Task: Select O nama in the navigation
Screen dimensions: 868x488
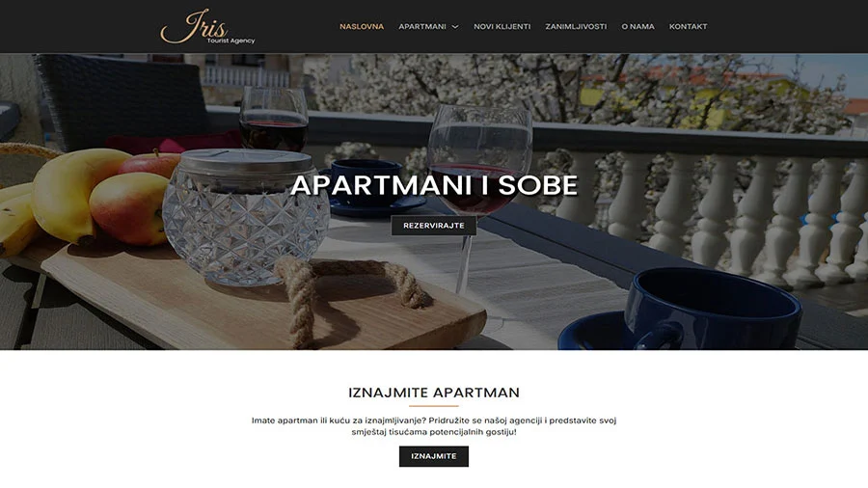Action: point(637,27)
